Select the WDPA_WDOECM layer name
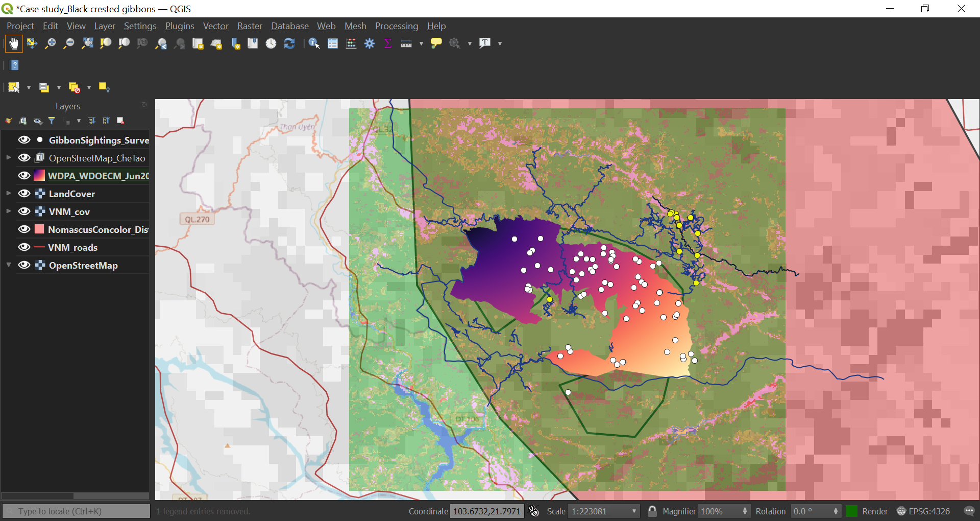Screen dimensions: 980x521 [x=98, y=176]
